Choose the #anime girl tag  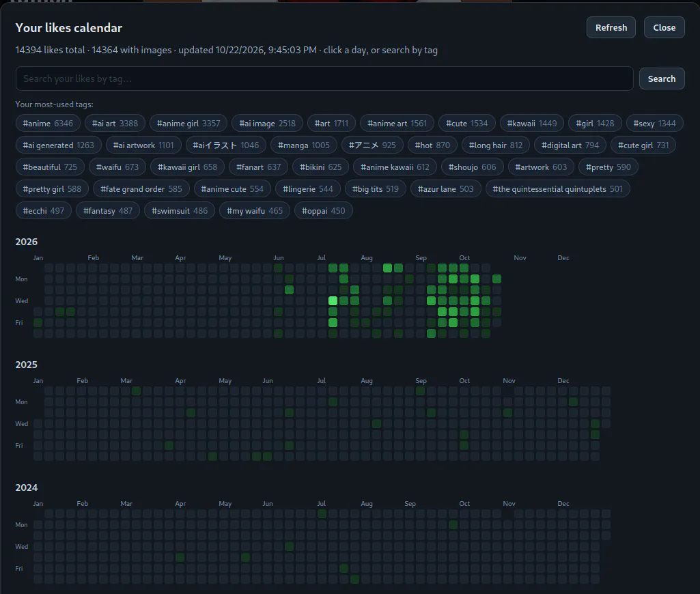point(188,123)
